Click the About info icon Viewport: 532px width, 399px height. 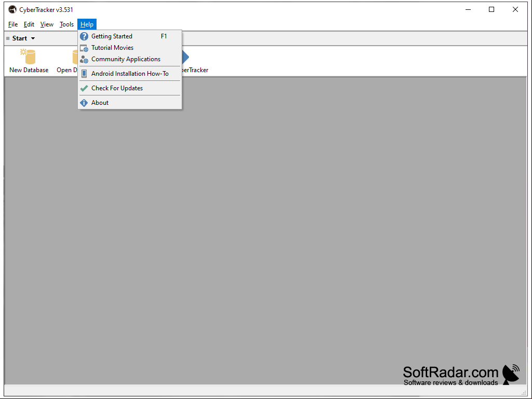(84, 103)
